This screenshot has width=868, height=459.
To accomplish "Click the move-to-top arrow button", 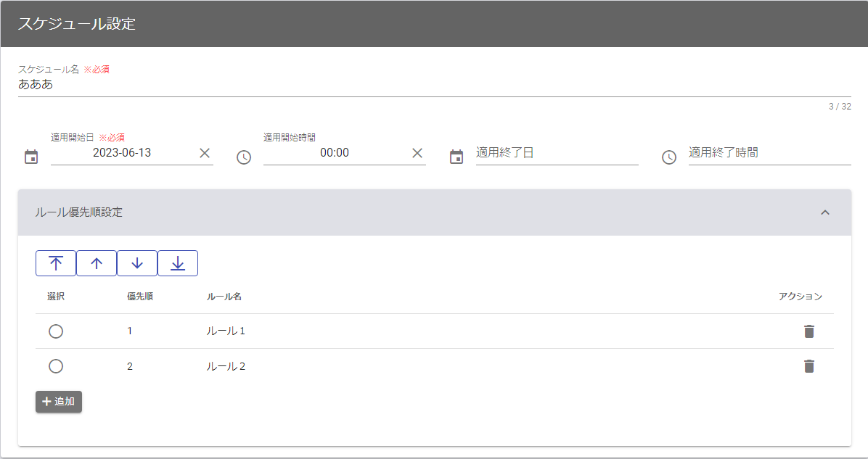I will pyautogui.click(x=56, y=263).
